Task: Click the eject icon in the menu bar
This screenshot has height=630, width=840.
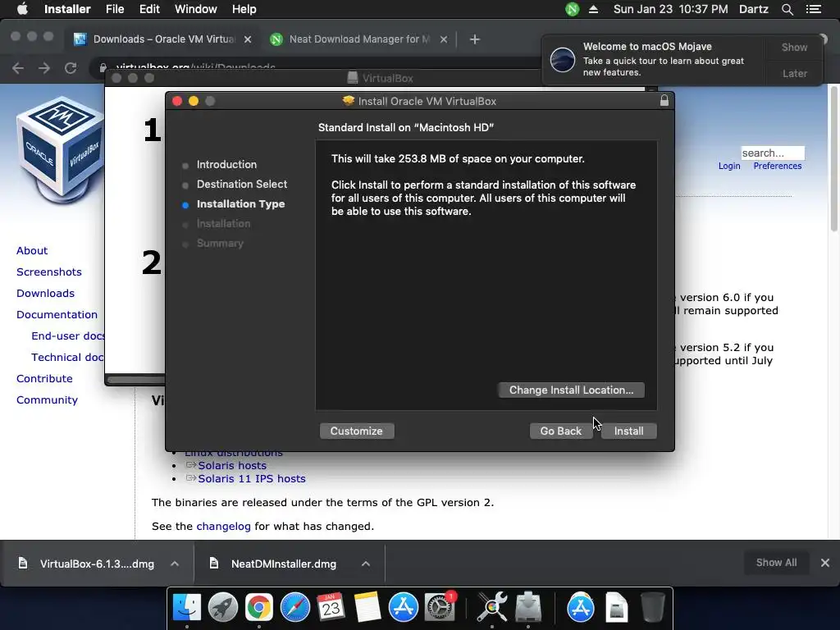Action: point(594,9)
